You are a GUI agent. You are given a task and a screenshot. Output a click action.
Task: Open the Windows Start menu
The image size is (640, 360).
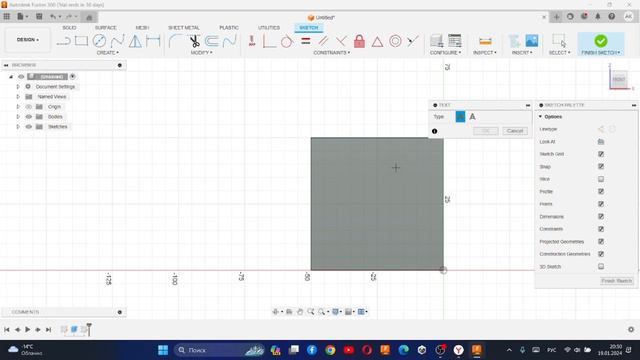click(163, 350)
